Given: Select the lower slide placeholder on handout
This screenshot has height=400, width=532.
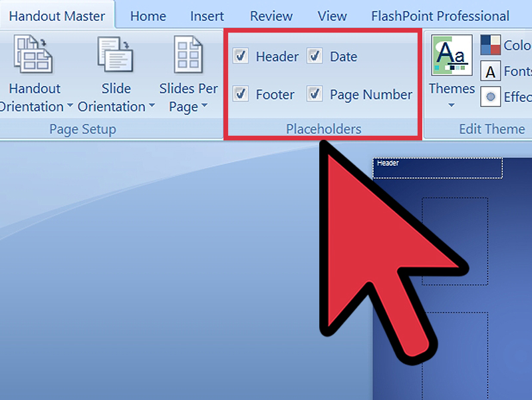Looking at the screenshot, I should [455, 355].
